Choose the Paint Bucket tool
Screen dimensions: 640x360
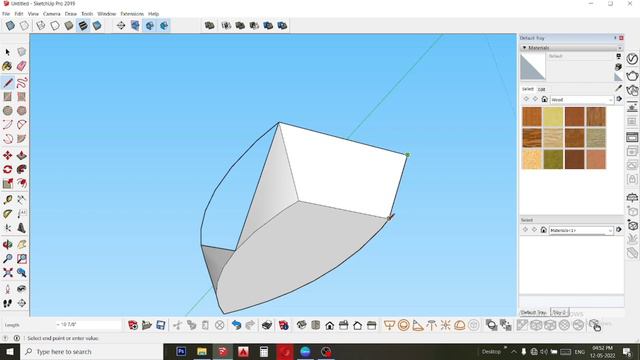click(7, 66)
